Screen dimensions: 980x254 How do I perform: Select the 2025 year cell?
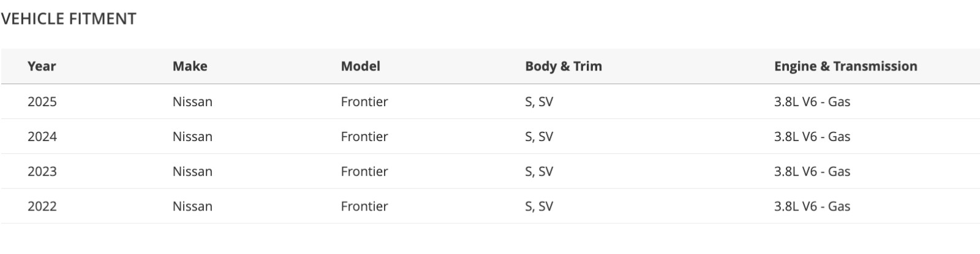coord(42,102)
